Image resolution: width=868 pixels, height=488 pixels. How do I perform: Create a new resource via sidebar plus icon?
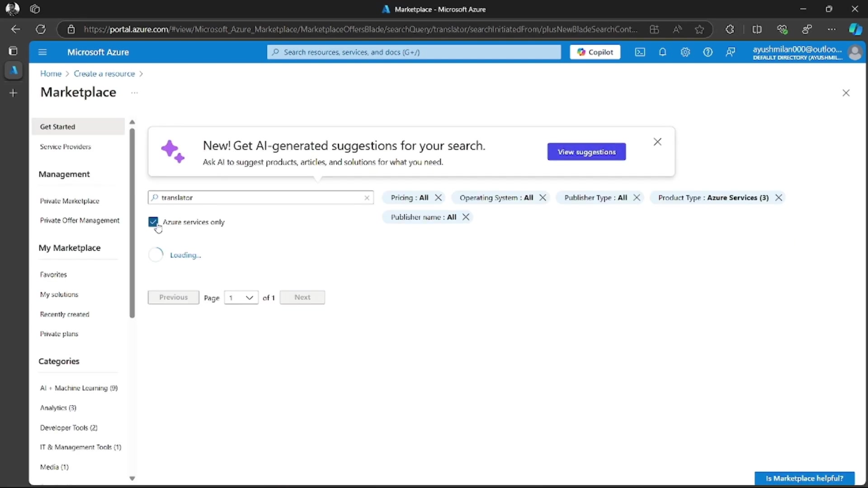(14, 93)
